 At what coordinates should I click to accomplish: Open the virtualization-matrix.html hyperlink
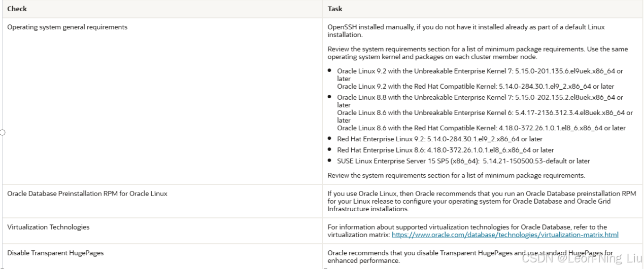505,235
